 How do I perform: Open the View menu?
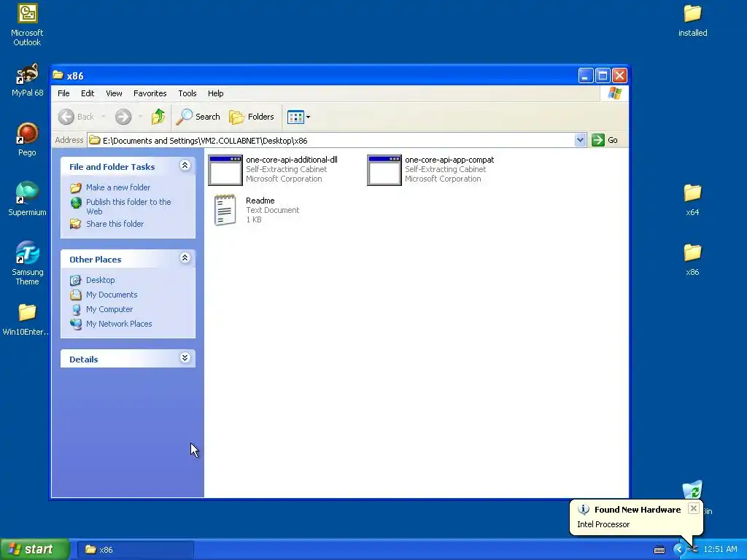tap(114, 93)
